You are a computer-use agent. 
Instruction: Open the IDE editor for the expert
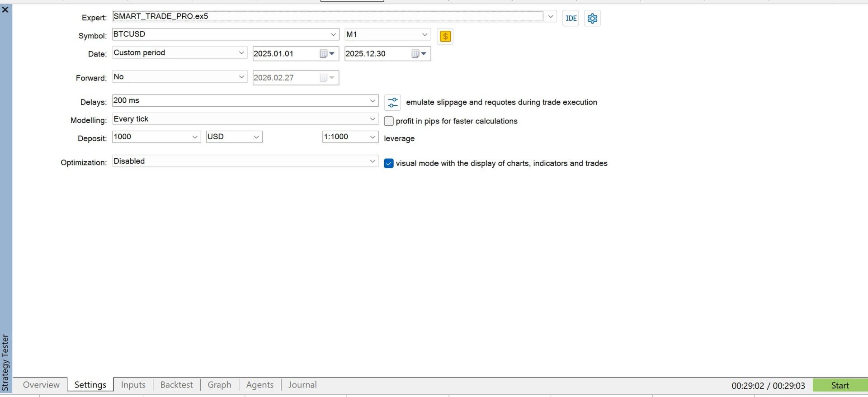click(x=571, y=18)
